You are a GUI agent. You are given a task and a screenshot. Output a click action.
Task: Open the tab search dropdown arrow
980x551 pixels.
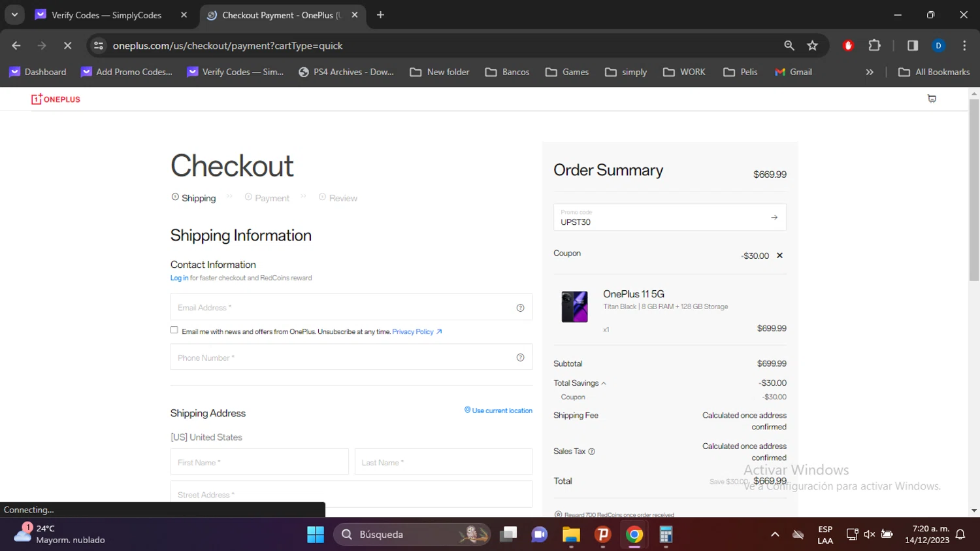pyautogui.click(x=14, y=15)
